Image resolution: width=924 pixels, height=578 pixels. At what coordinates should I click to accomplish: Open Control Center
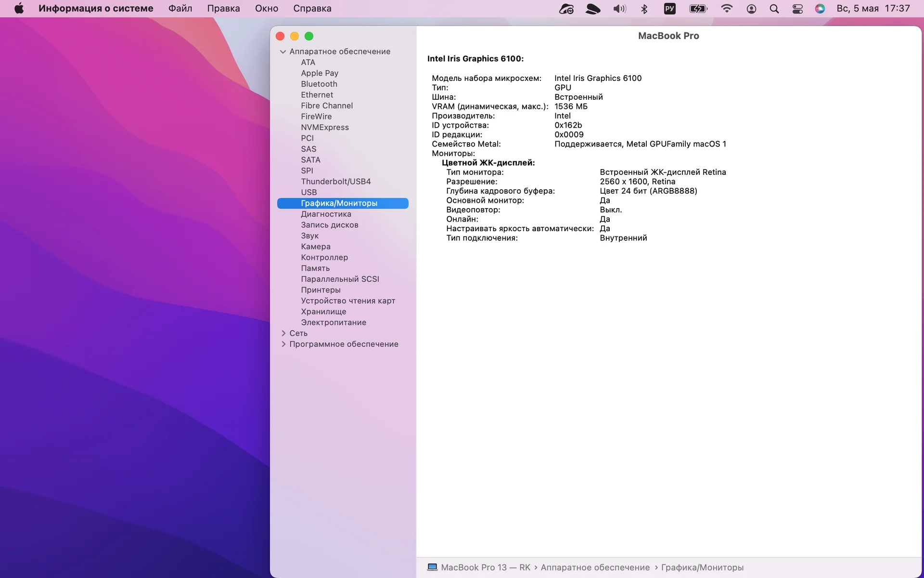(797, 9)
